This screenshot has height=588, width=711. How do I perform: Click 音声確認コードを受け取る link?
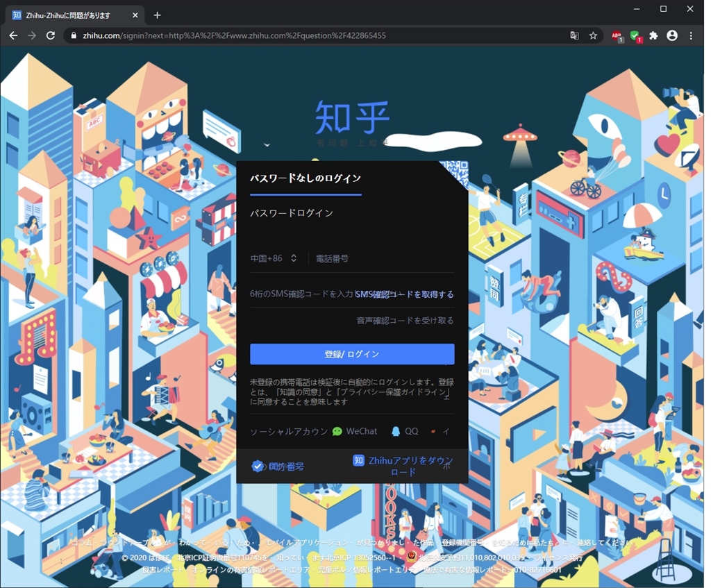click(x=405, y=321)
